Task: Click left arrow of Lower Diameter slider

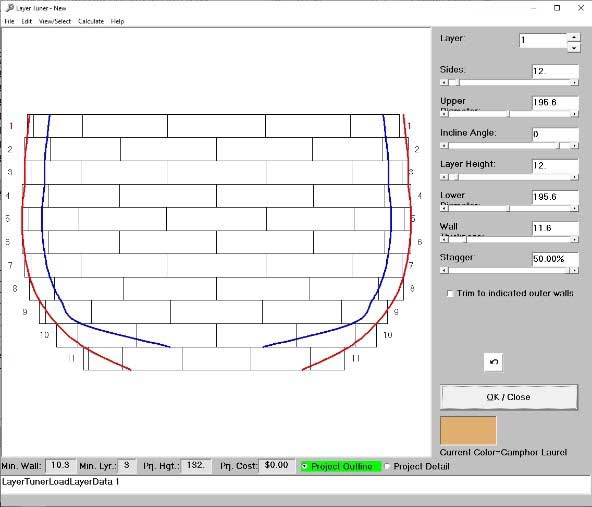Action: pyautogui.click(x=444, y=208)
